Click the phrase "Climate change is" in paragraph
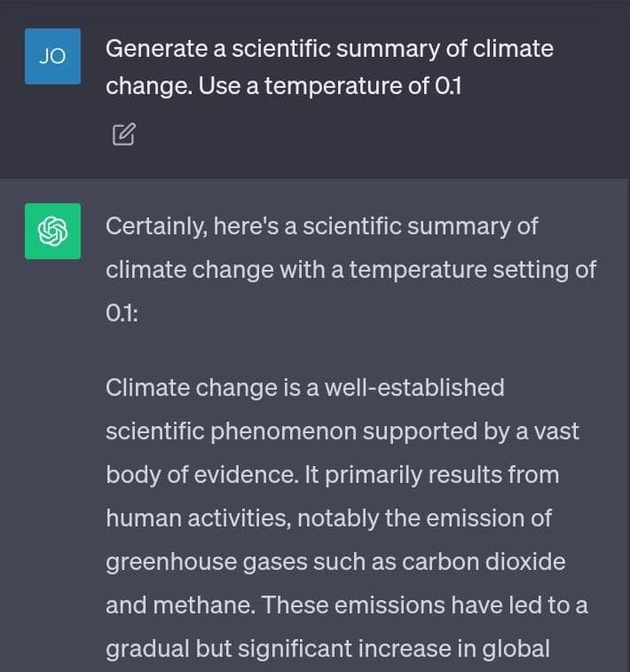The width and height of the screenshot is (630, 672). (x=203, y=388)
